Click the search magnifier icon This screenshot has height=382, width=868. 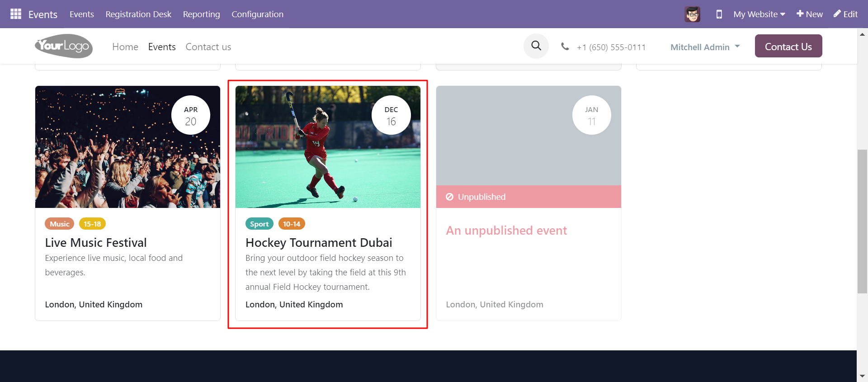point(536,46)
